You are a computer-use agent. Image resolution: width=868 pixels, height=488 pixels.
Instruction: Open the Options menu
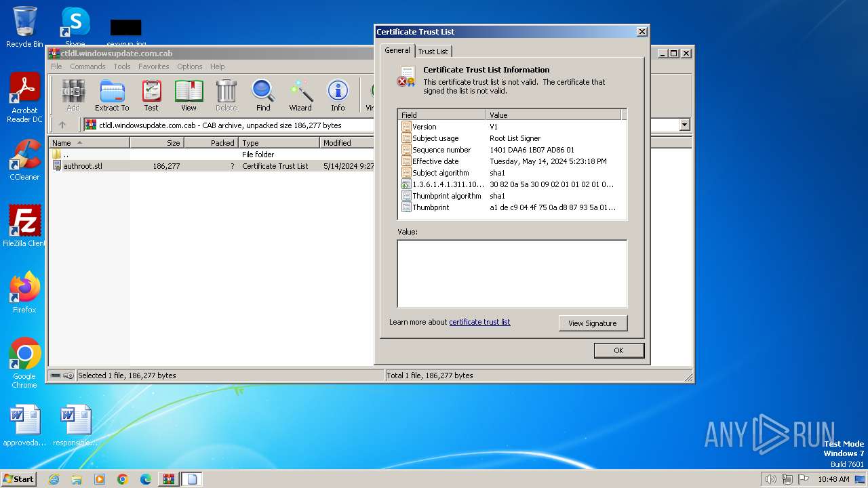coord(190,66)
